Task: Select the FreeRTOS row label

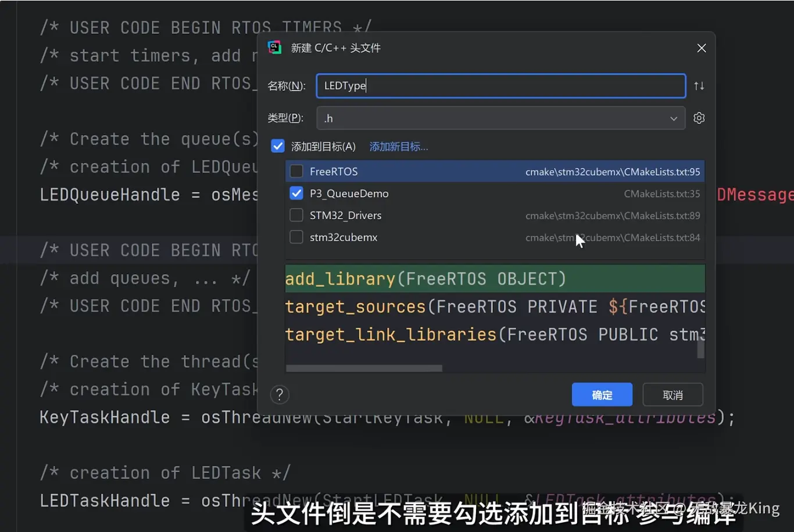Action: (x=334, y=172)
